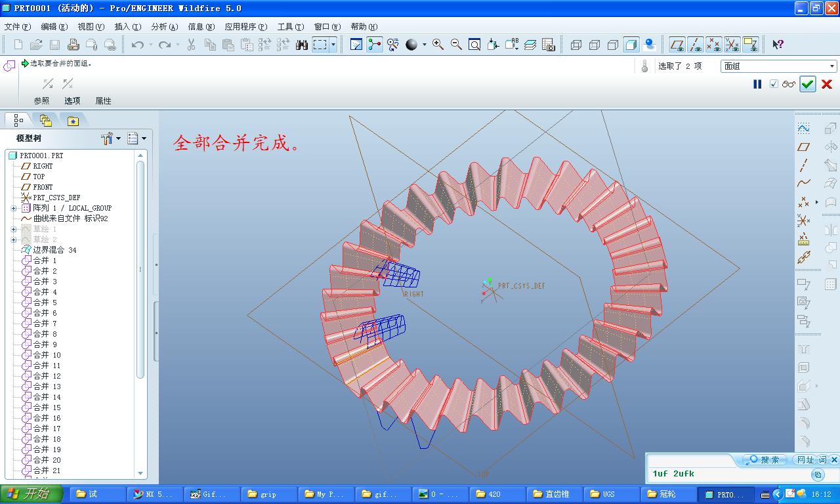
Task: Open the 冠轮 taskbar folder
Action: [x=667, y=494]
